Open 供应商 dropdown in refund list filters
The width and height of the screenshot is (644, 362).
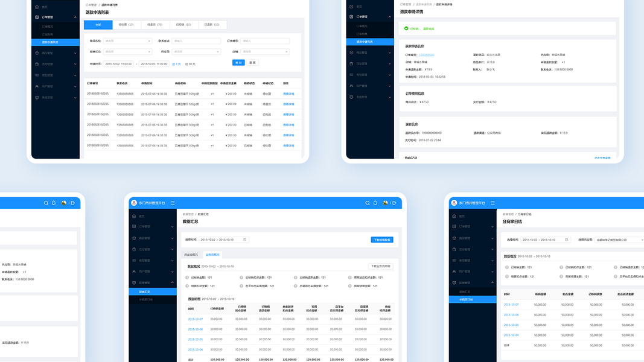click(196, 52)
